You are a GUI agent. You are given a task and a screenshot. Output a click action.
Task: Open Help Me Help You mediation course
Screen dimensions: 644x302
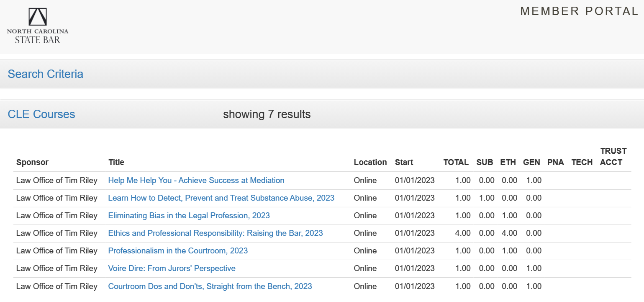tap(196, 181)
